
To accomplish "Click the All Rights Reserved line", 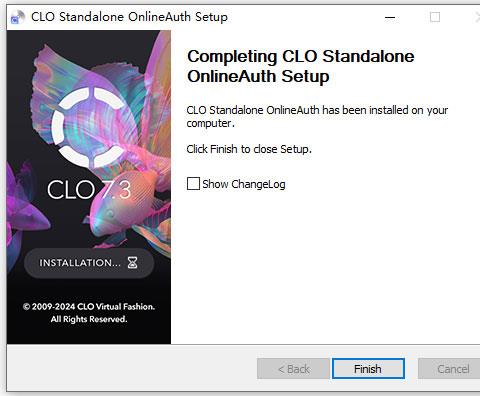I will (89, 319).
